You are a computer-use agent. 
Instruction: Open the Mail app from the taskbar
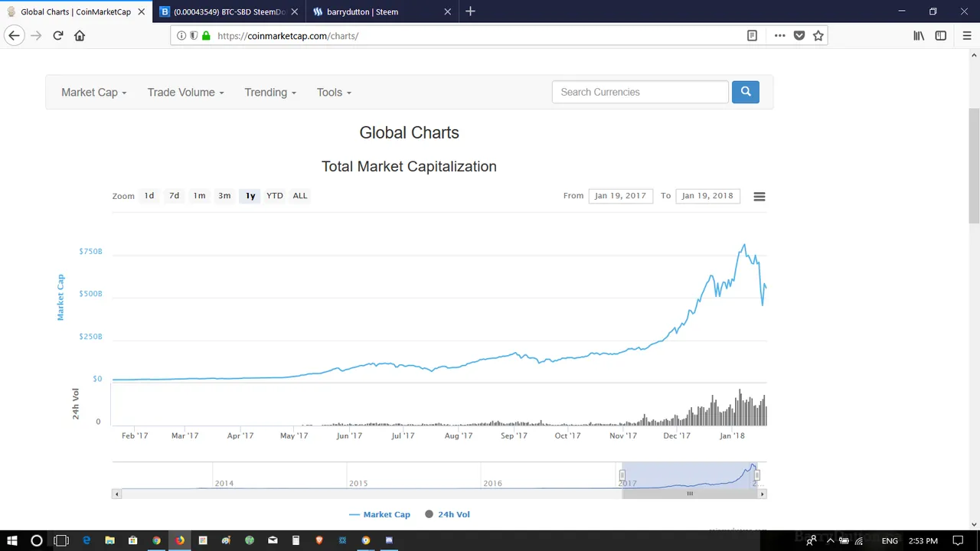[x=273, y=540]
